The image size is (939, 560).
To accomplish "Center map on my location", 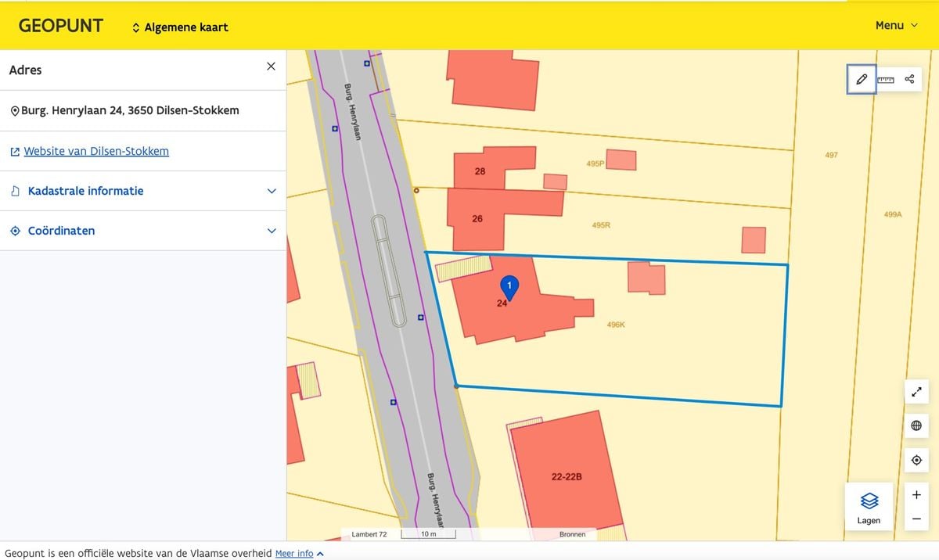I will coord(916,460).
